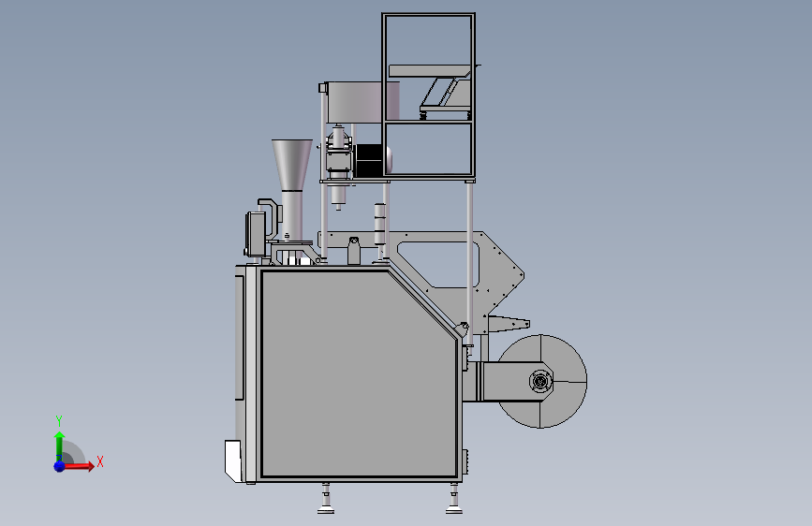Pick the film roll center hub

(540, 382)
